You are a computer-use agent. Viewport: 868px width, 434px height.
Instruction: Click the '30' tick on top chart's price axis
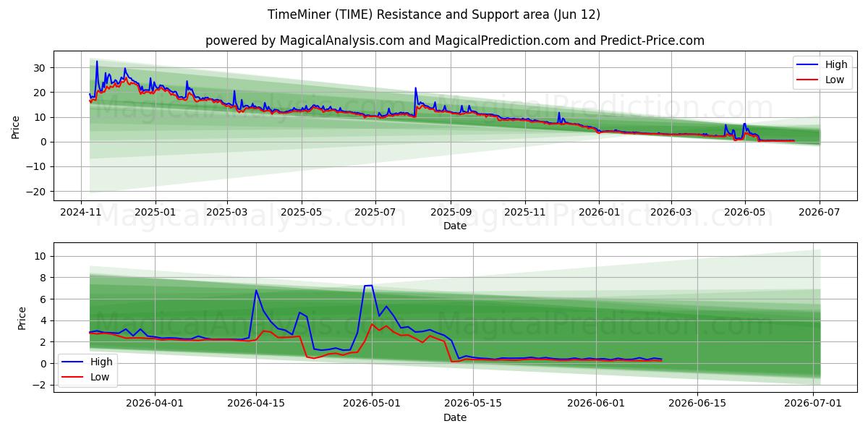click(41, 68)
